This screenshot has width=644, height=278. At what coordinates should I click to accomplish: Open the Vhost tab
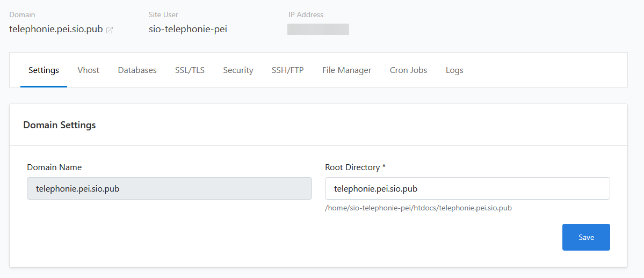88,70
